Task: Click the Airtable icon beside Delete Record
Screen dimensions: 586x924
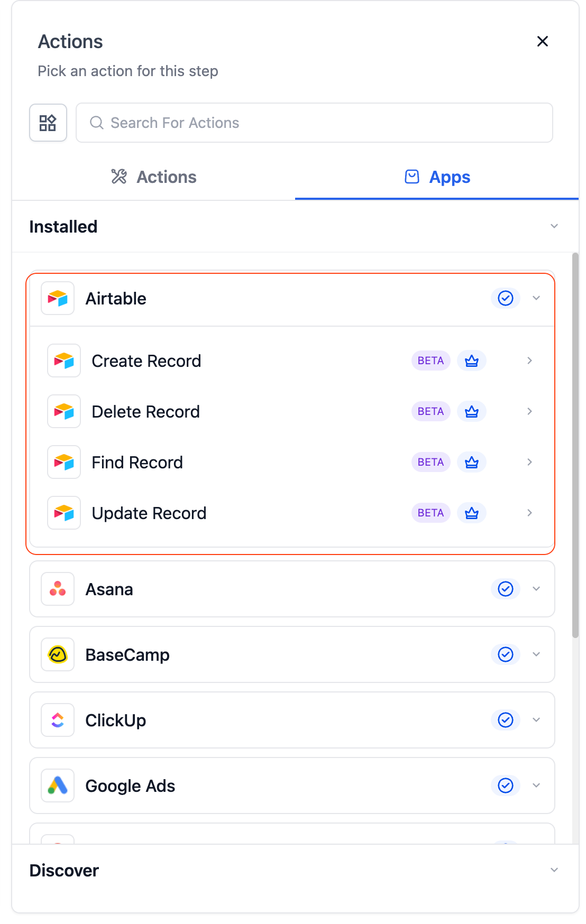Action: coord(64,411)
